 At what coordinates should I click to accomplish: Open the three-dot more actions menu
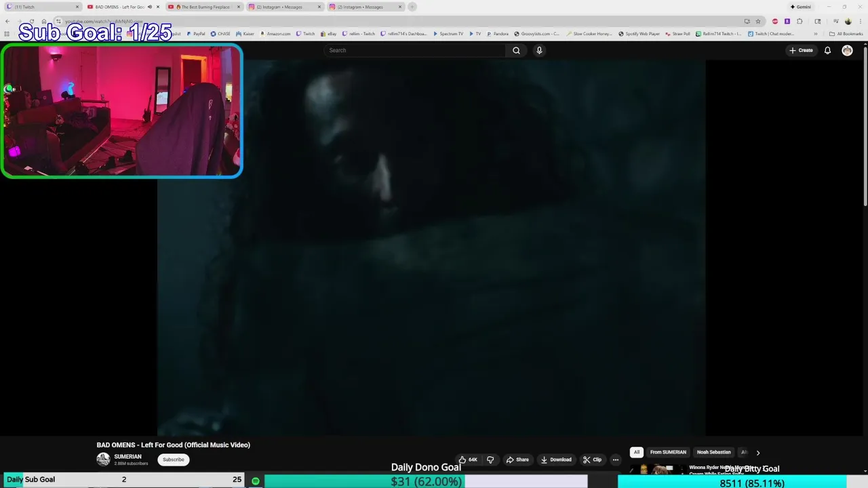coord(616,460)
